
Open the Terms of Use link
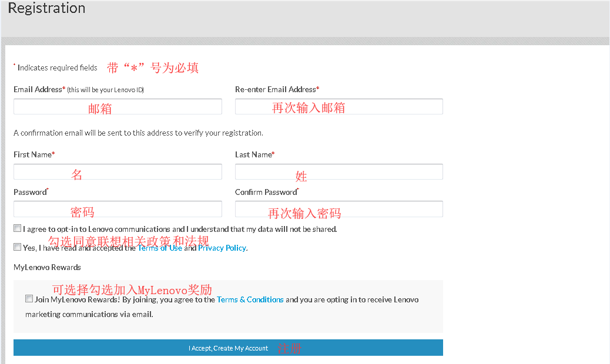160,248
